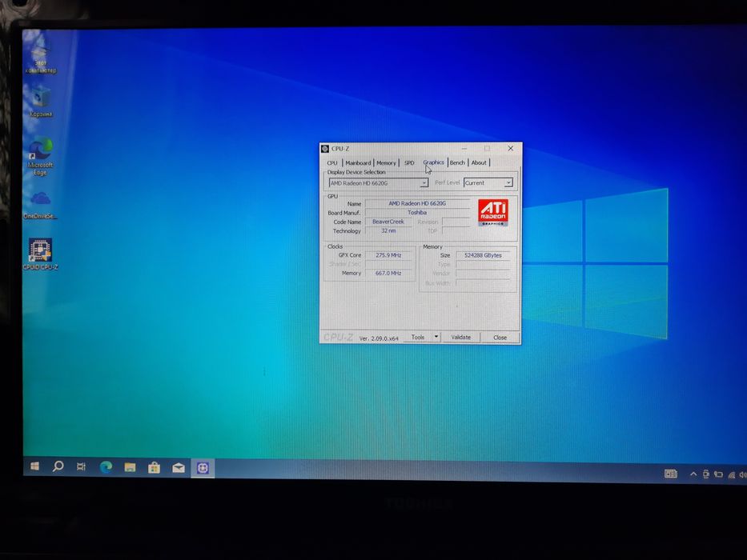Image resolution: width=747 pixels, height=560 pixels.
Task: Open File Explorer from the taskbar
Action: [x=130, y=468]
